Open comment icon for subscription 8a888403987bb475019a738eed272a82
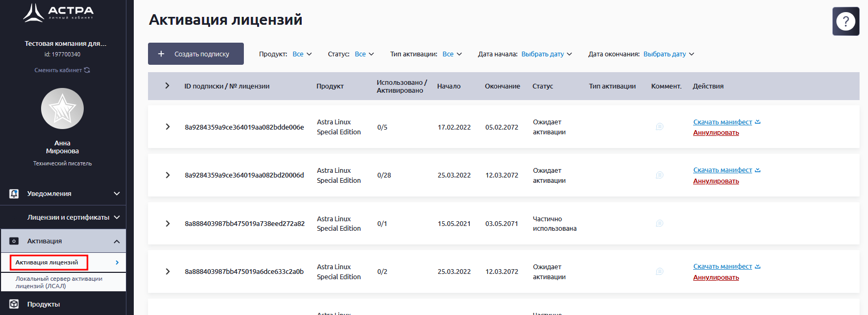Viewport: 868px width, 315px height. pos(659,223)
